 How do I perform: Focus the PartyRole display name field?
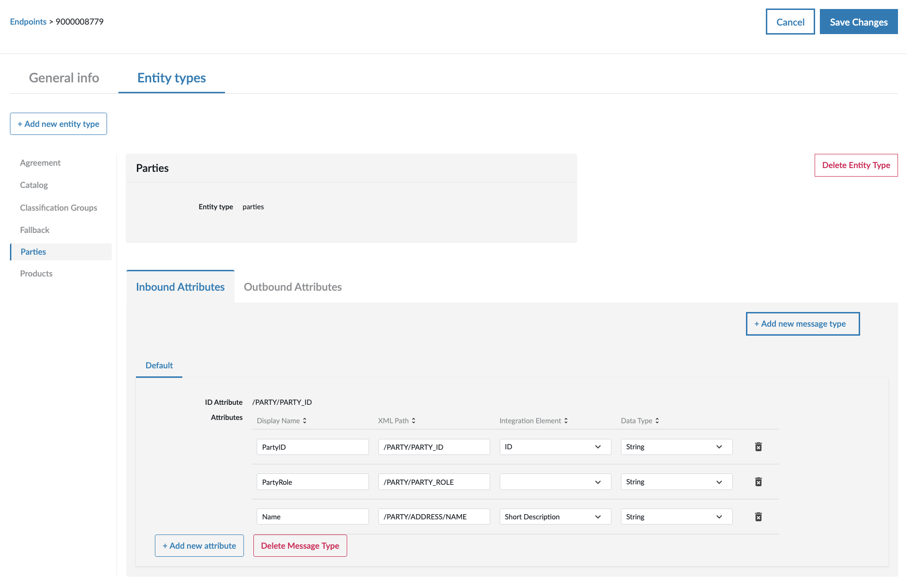tap(313, 482)
